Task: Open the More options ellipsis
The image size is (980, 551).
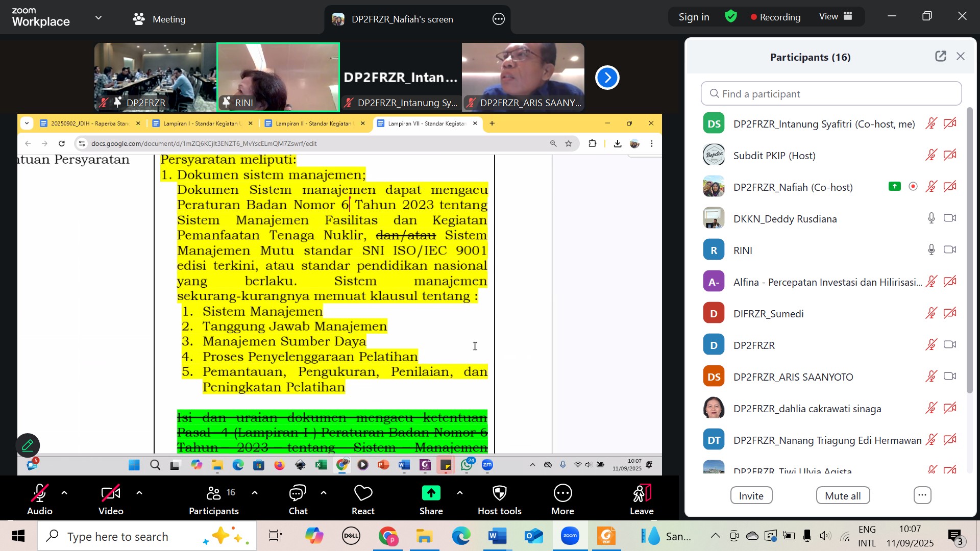Action: 562,500
